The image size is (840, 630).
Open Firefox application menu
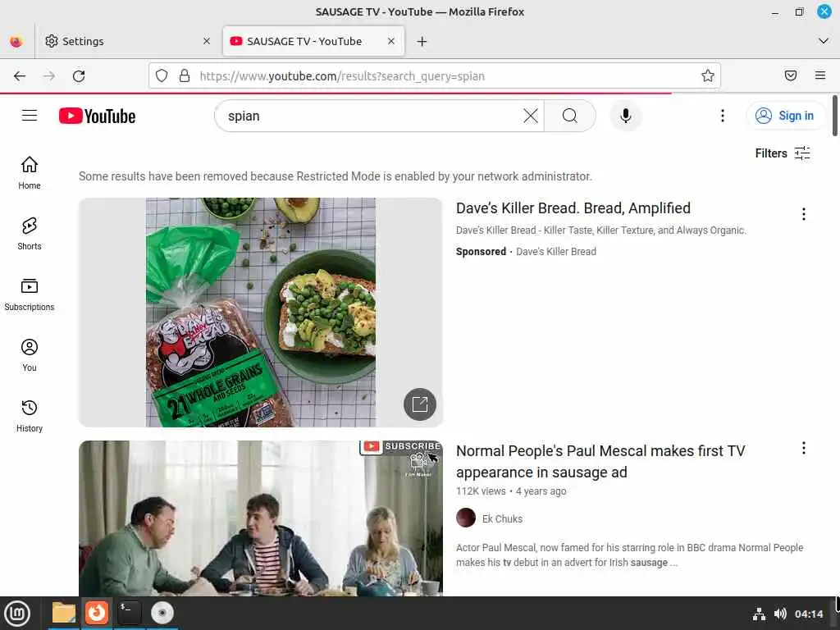point(820,76)
